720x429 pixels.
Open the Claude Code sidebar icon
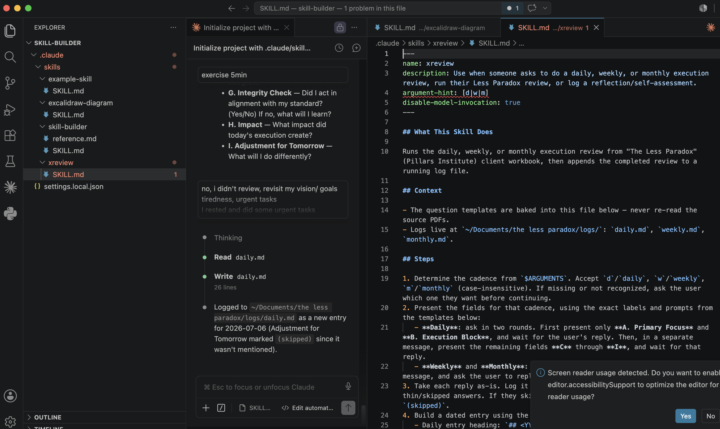[10, 187]
